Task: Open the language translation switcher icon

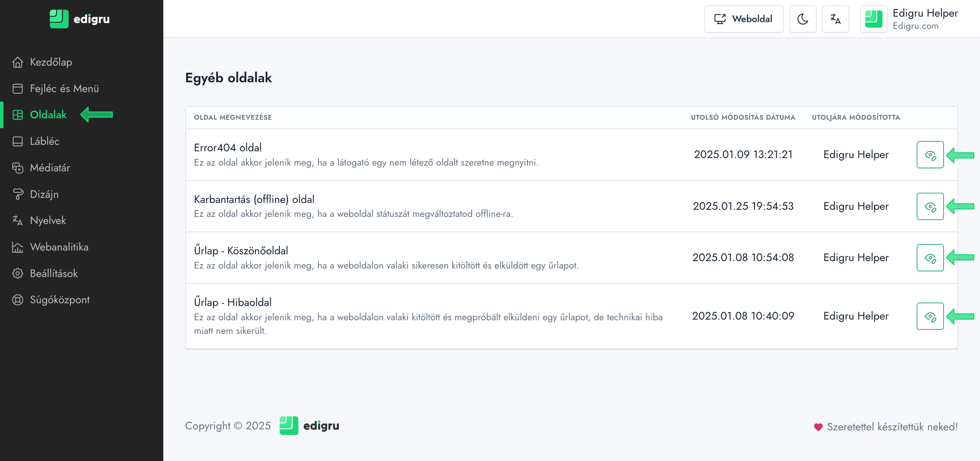Action: click(x=835, y=19)
